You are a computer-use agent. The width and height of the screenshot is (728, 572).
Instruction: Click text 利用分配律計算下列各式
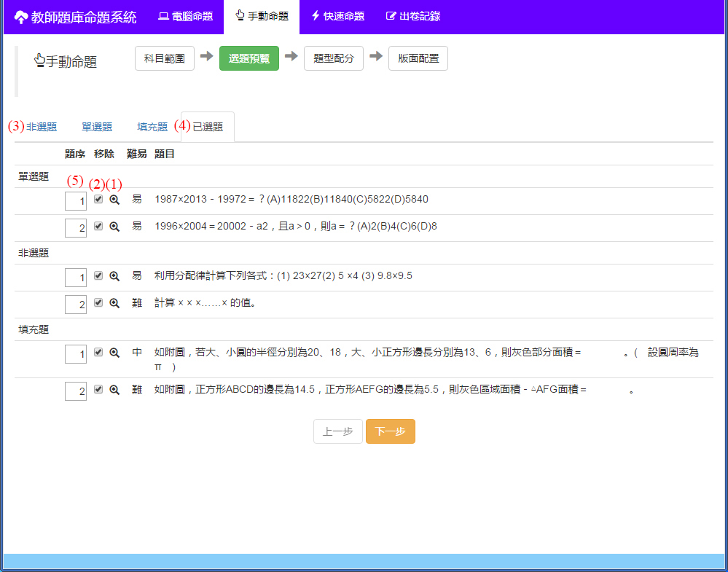(x=283, y=276)
